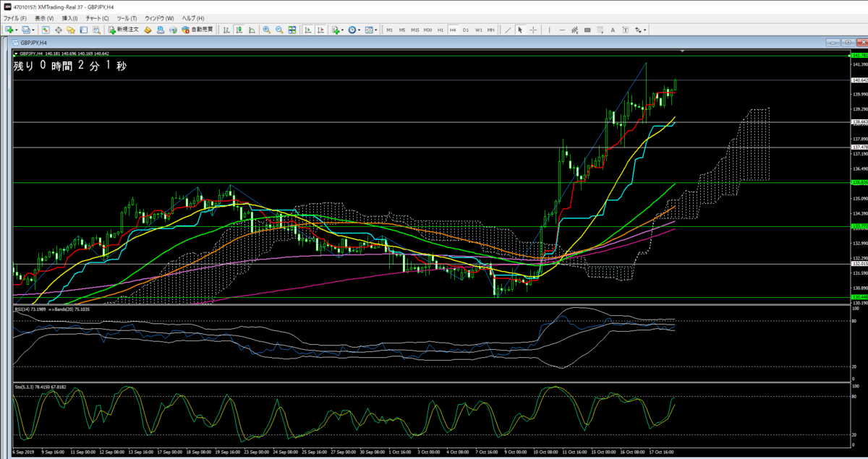
Task: Switch timeframe to M15
Action: [x=414, y=30]
